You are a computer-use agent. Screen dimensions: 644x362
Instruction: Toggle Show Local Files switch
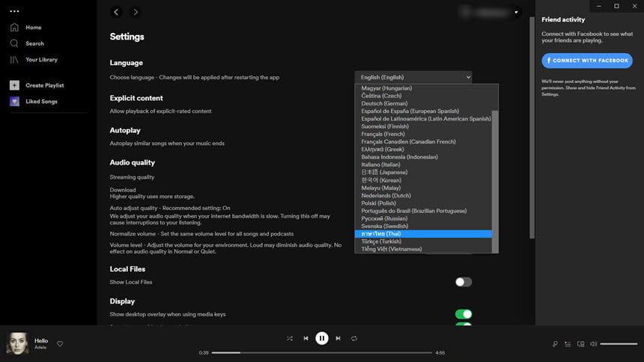tap(464, 282)
